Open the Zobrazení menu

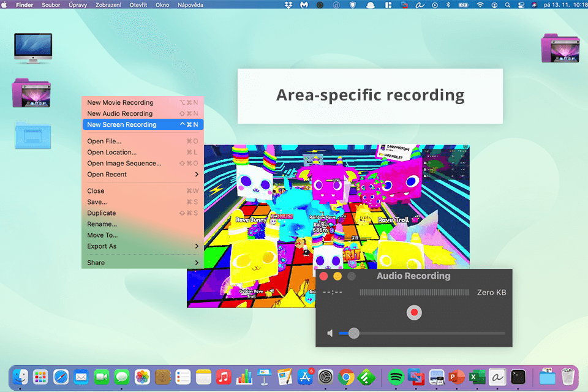click(108, 5)
